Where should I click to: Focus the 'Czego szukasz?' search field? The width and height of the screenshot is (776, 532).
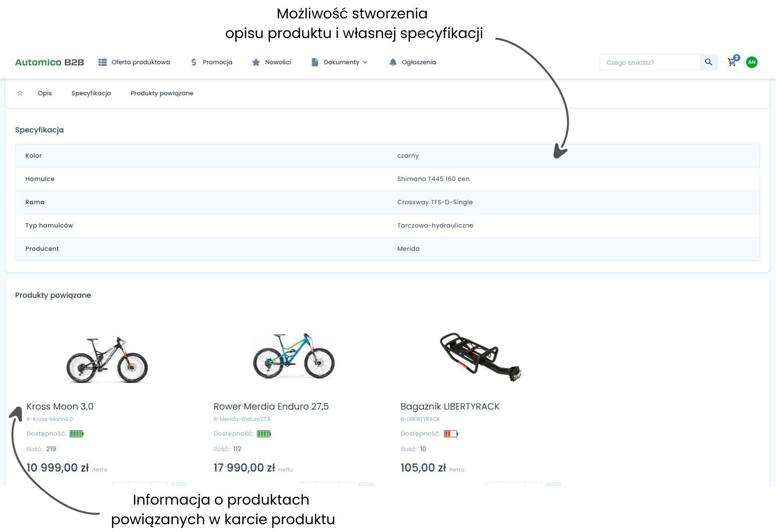650,62
